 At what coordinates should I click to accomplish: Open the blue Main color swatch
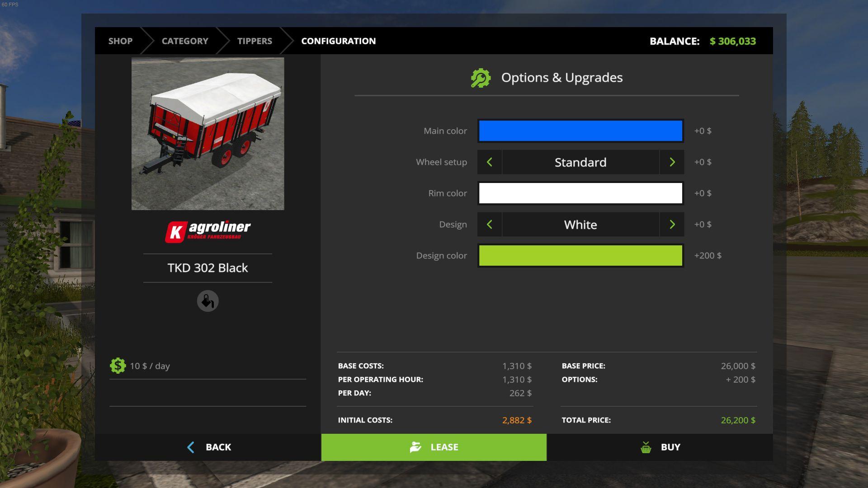[x=580, y=131]
